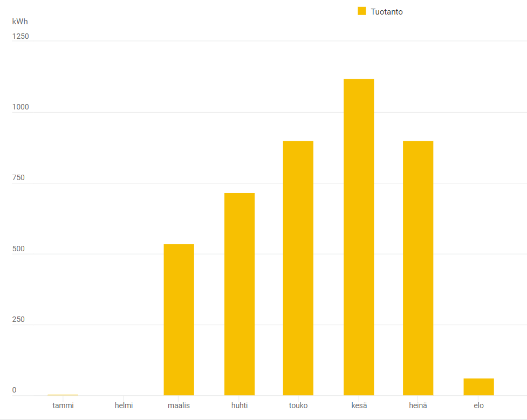Click the maalis axis label
The width and height of the screenshot is (527, 420).
pos(179,405)
